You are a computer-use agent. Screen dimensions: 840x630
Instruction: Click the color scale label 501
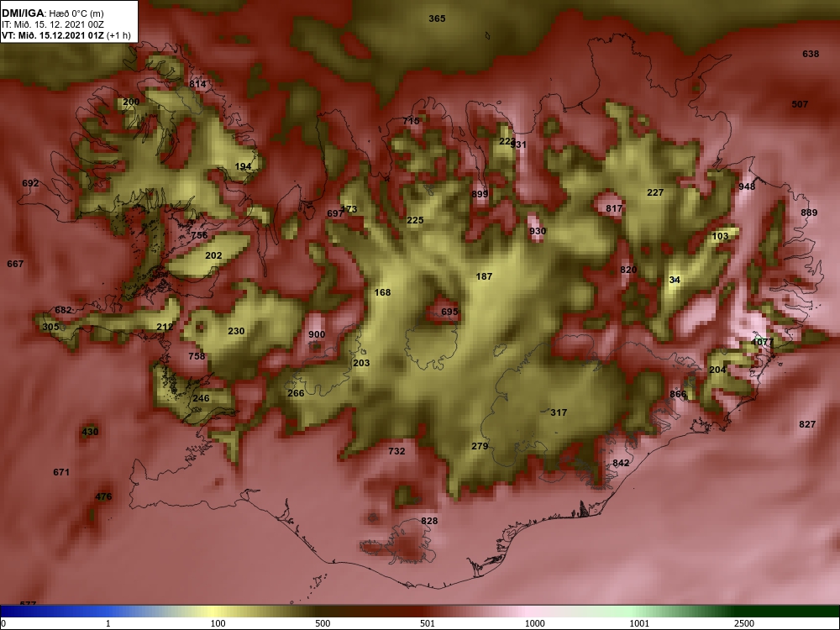click(427, 623)
